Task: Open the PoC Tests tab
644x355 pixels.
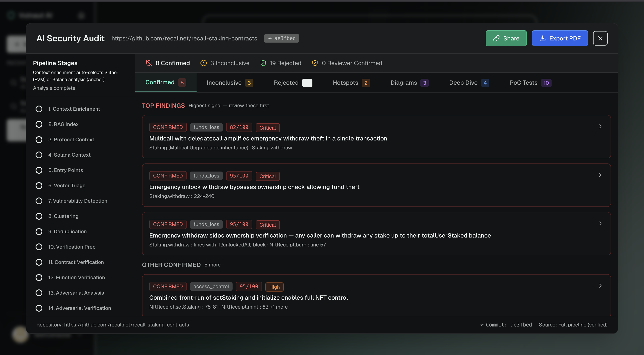Action: tap(530, 83)
